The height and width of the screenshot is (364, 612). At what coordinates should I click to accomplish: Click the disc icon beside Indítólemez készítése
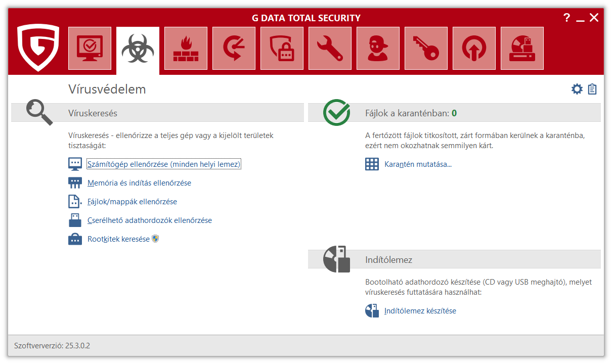click(372, 310)
